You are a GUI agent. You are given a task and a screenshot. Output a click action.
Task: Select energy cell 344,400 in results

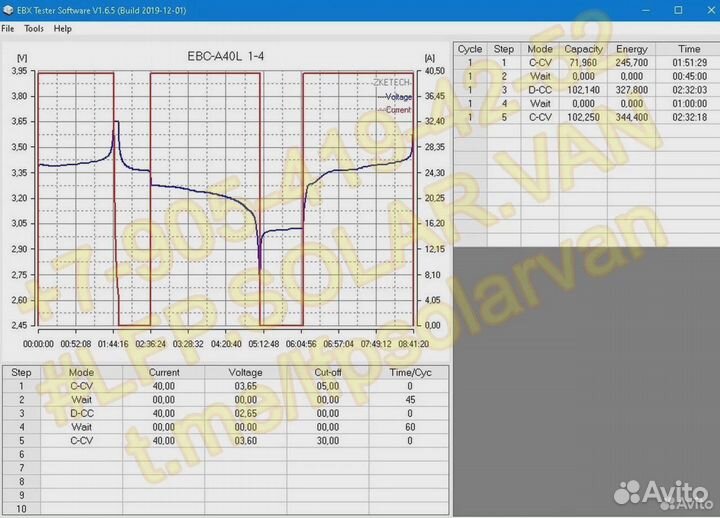[631, 117]
